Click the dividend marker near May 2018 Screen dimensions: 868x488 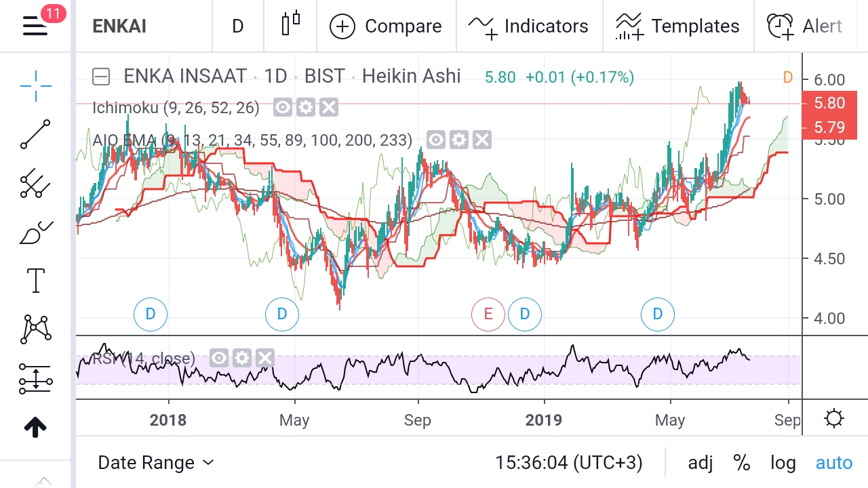click(282, 314)
